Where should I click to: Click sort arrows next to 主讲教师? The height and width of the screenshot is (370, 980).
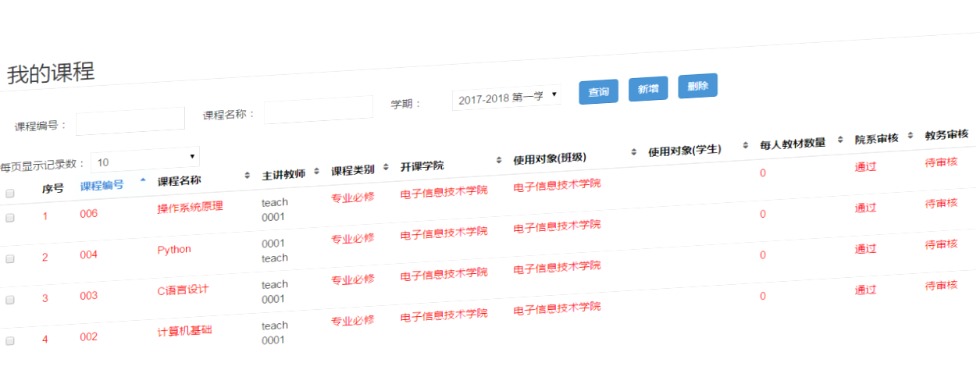pyautogui.click(x=316, y=171)
